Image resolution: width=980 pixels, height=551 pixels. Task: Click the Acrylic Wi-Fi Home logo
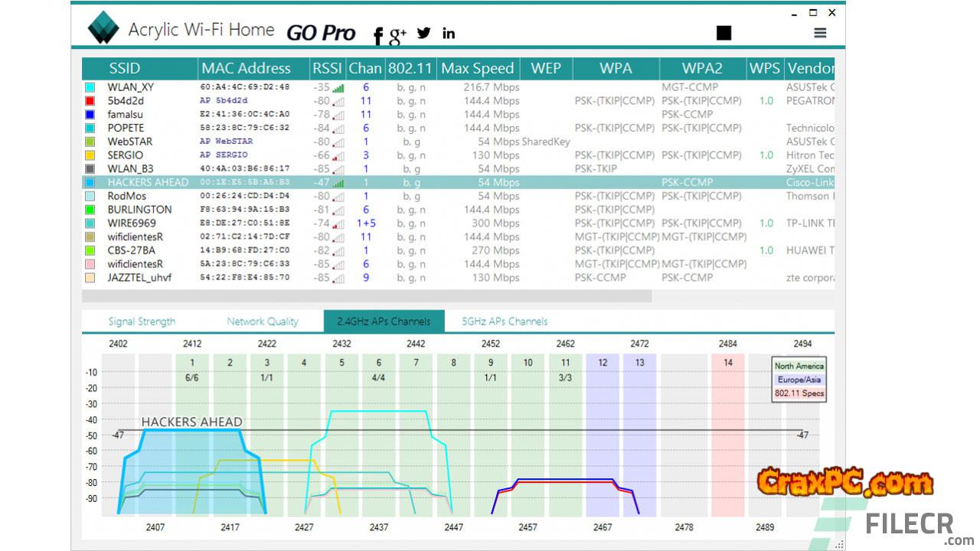103,28
